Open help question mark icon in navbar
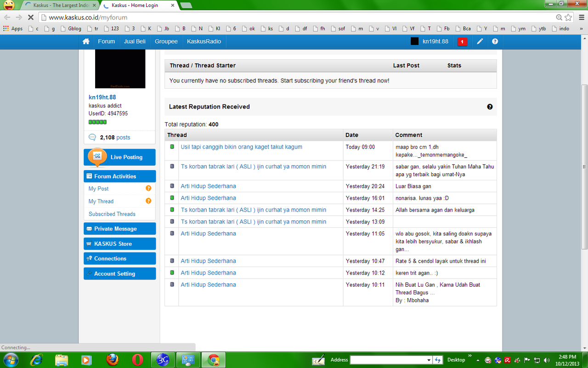 pos(495,41)
